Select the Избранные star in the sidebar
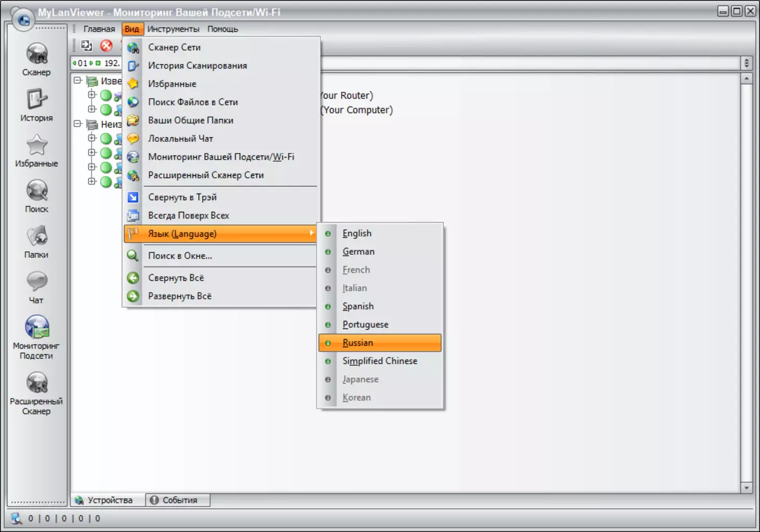This screenshot has height=532, width=760. pos(37,151)
